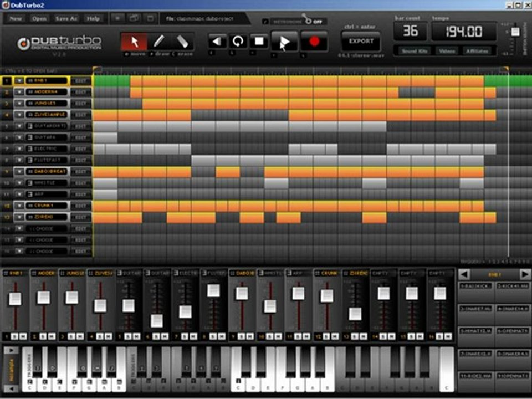Click EDIT for track 9 DABOJBREAT
The width and height of the screenshot is (532, 399).
(x=81, y=172)
